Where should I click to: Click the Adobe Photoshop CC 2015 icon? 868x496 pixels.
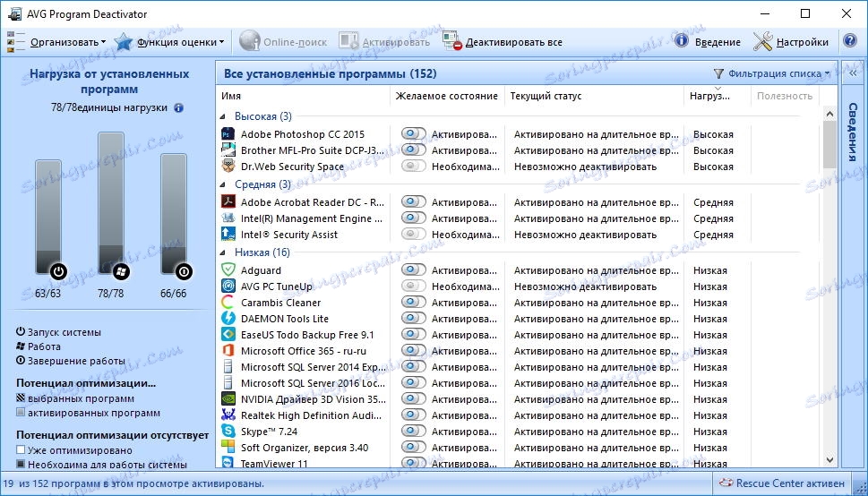tap(228, 134)
